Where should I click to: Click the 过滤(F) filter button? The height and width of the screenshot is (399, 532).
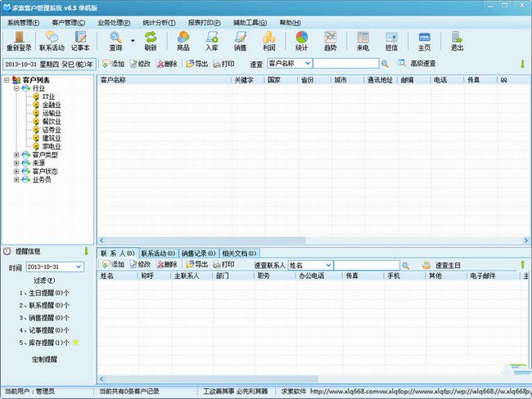(x=44, y=280)
